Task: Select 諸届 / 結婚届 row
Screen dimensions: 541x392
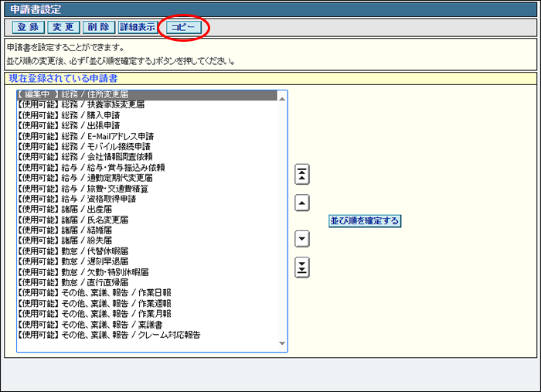Action: tap(147, 230)
